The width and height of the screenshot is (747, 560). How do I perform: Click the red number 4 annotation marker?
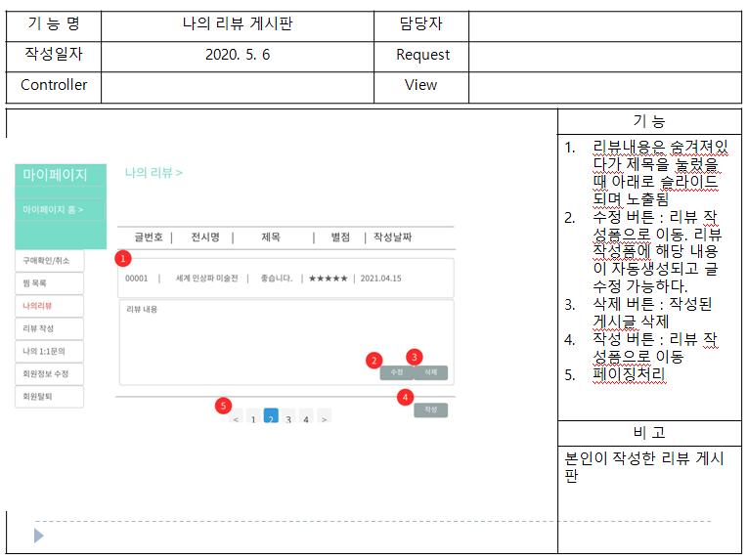click(x=405, y=397)
